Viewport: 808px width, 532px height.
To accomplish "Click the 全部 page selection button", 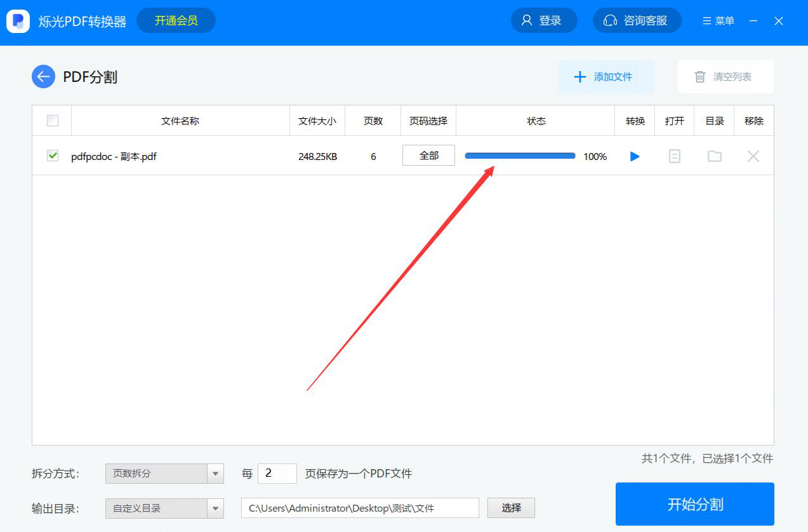I will click(x=428, y=156).
